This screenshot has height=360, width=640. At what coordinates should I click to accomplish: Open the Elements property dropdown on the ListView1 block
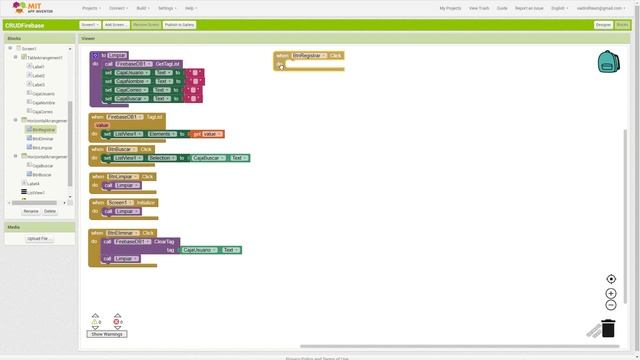click(x=162, y=134)
